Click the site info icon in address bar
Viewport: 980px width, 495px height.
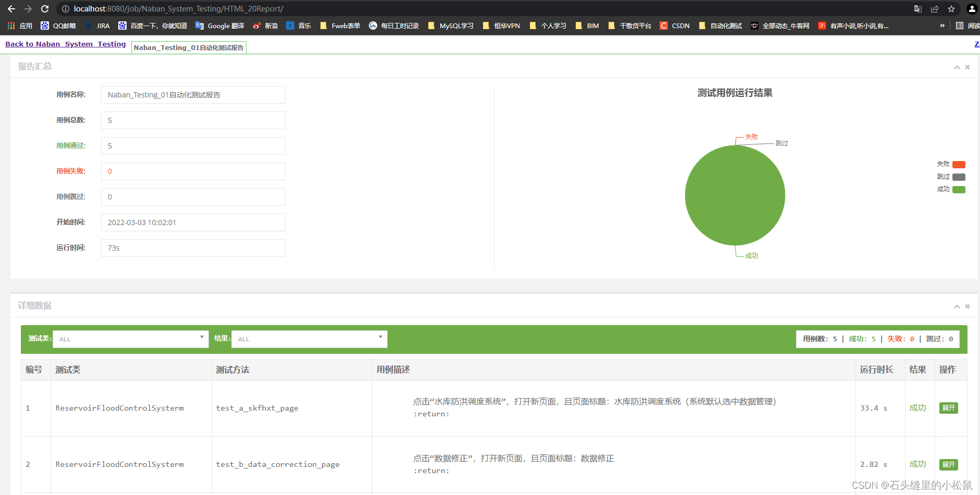pos(66,9)
